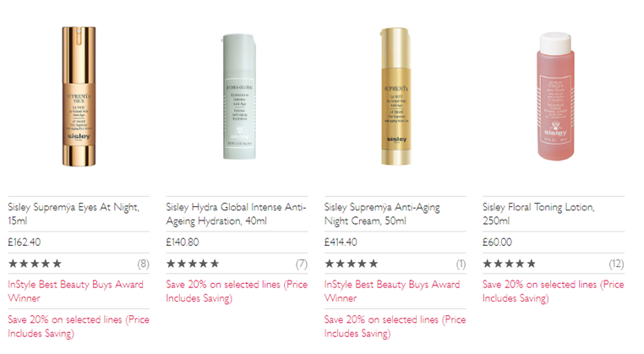644x354 pixels.
Task: View star rating for Floral Toning Lotion
Action: coord(510,264)
